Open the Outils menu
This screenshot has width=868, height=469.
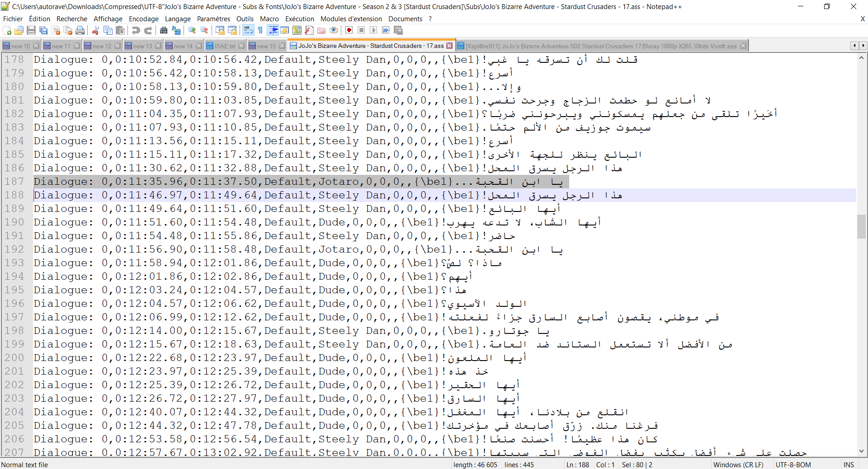[x=245, y=19]
